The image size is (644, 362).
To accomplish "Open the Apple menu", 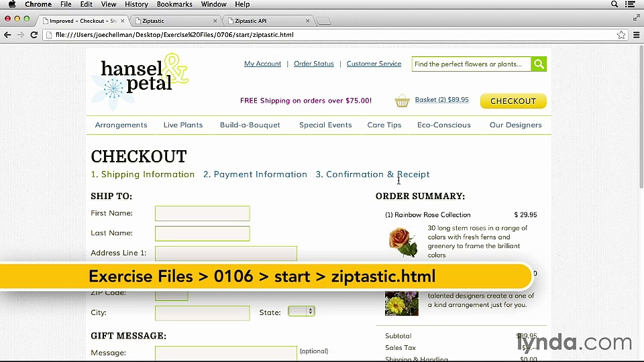I will (x=12, y=4).
